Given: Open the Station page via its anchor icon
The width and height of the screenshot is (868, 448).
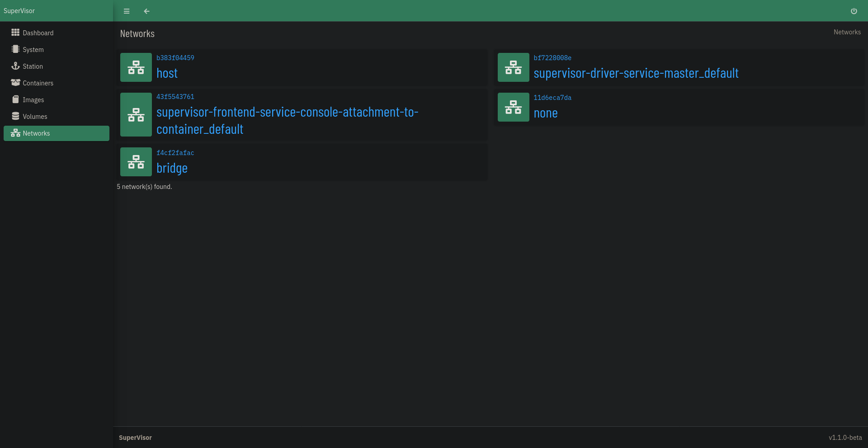Looking at the screenshot, I should [x=15, y=66].
